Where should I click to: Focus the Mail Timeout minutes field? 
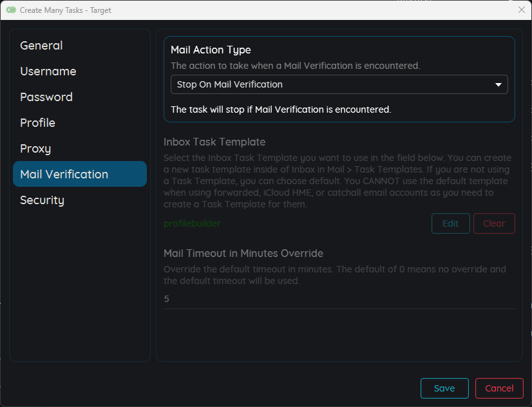(339, 299)
